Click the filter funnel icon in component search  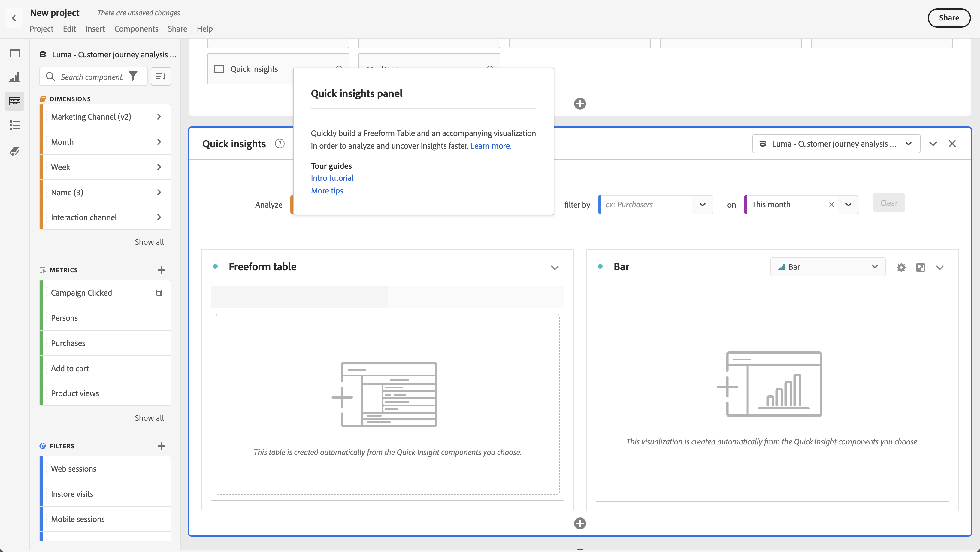pyautogui.click(x=133, y=77)
